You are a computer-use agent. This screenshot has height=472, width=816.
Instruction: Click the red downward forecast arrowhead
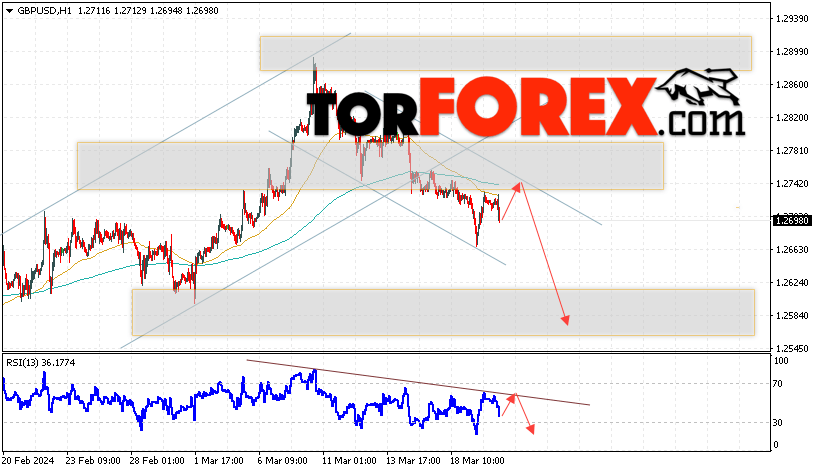(x=565, y=320)
